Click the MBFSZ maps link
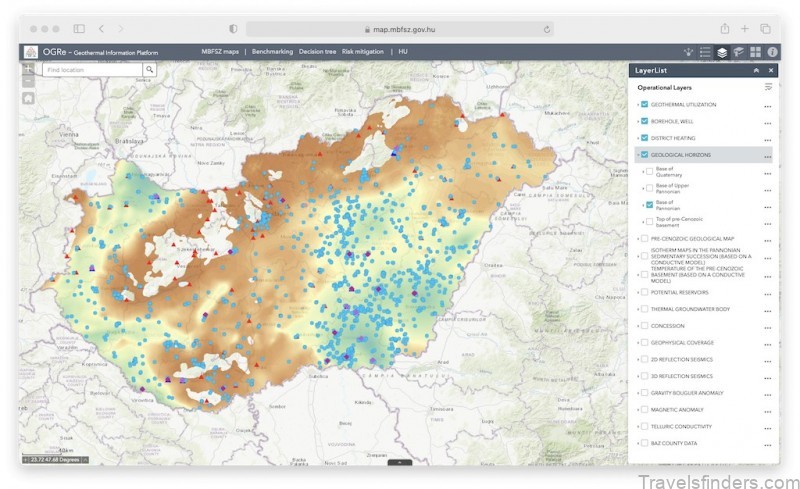The width and height of the screenshot is (800, 489). [x=220, y=51]
